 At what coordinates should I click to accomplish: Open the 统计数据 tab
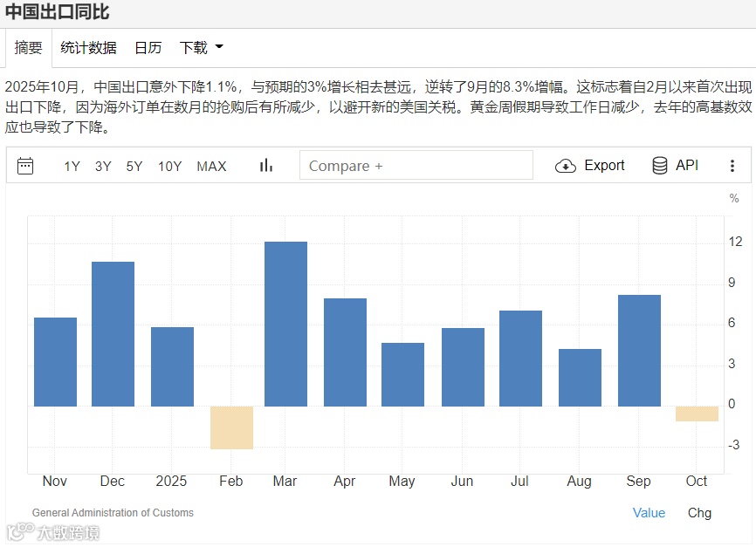click(x=88, y=47)
